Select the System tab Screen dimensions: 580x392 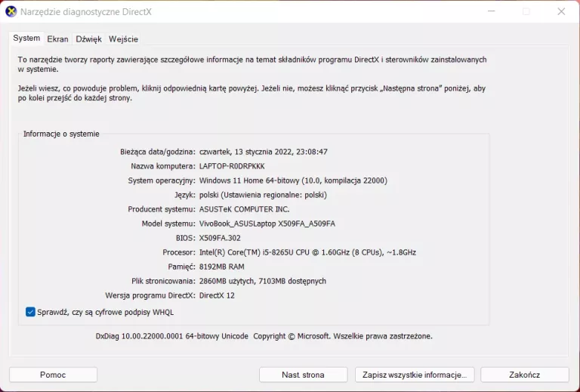coord(26,38)
